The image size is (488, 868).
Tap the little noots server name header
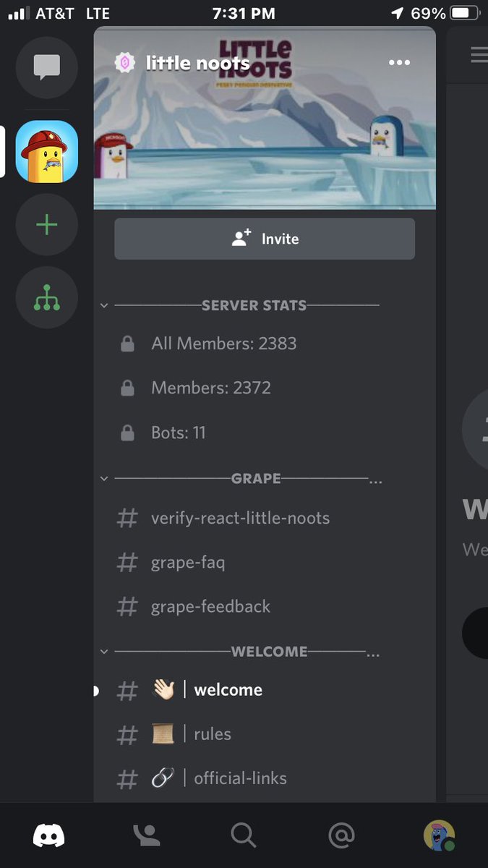click(x=197, y=63)
